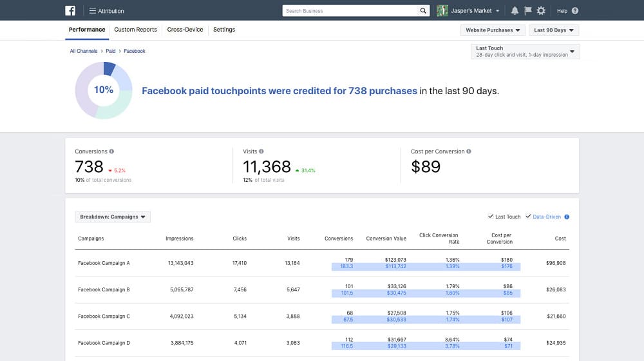This screenshot has height=361, width=644.
Task: Open the notifications bell
Action: coord(515,11)
